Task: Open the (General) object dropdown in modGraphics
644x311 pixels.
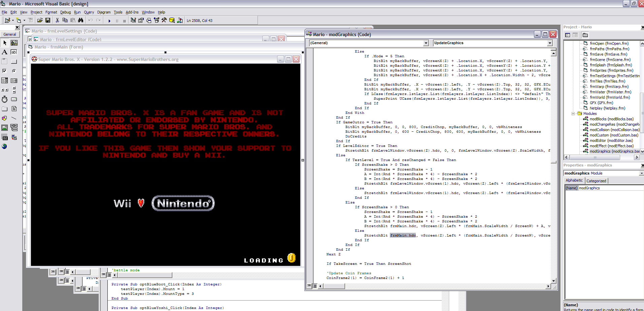Action: [426, 43]
